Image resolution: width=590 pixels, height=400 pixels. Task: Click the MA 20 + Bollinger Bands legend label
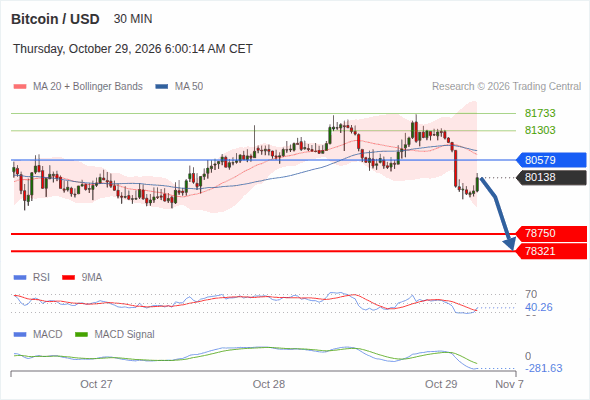[88, 87]
